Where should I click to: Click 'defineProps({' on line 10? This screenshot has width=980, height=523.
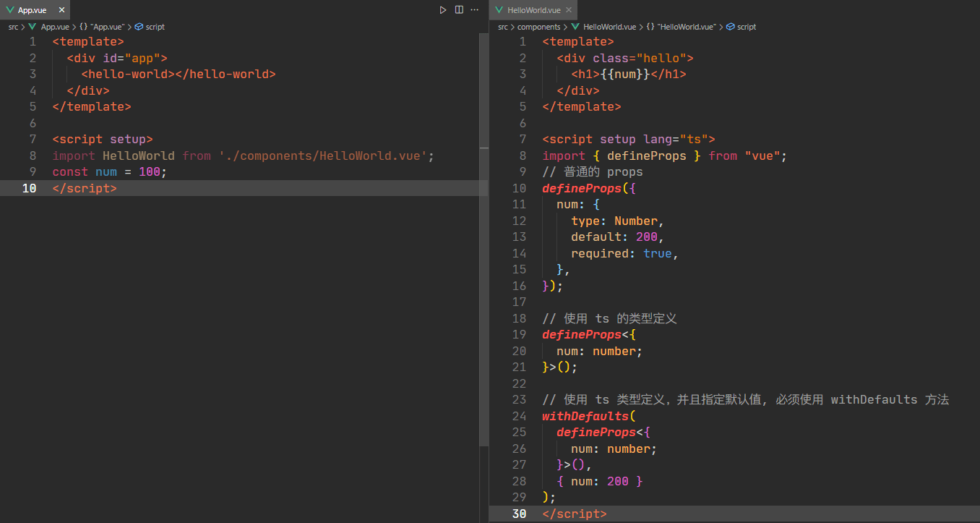pos(589,188)
